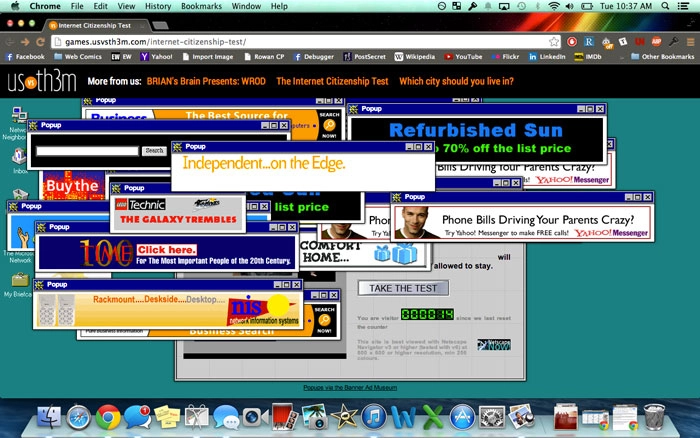Click the green visitor counter digits
700x438 pixels.
(x=427, y=314)
